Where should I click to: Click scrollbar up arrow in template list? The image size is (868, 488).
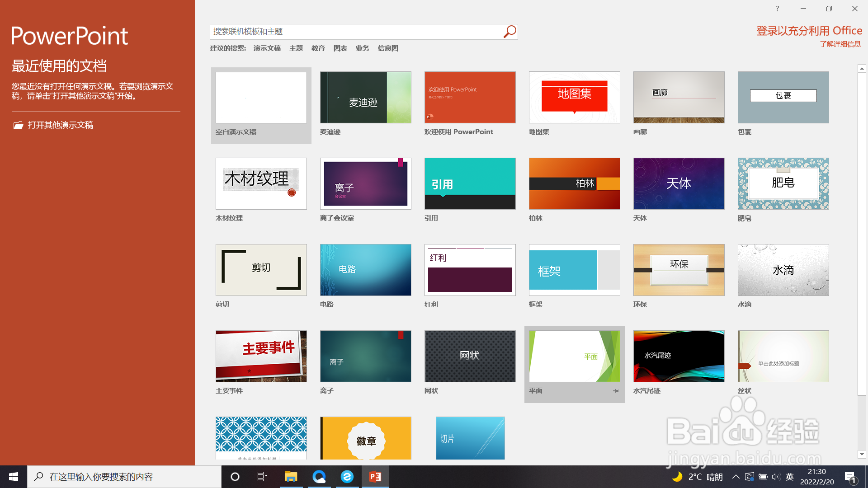(x=862, y=69)
